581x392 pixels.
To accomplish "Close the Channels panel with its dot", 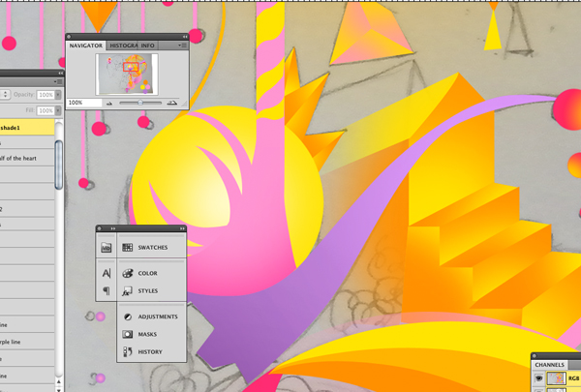I will pyautogui.click(x=534, y=355).
